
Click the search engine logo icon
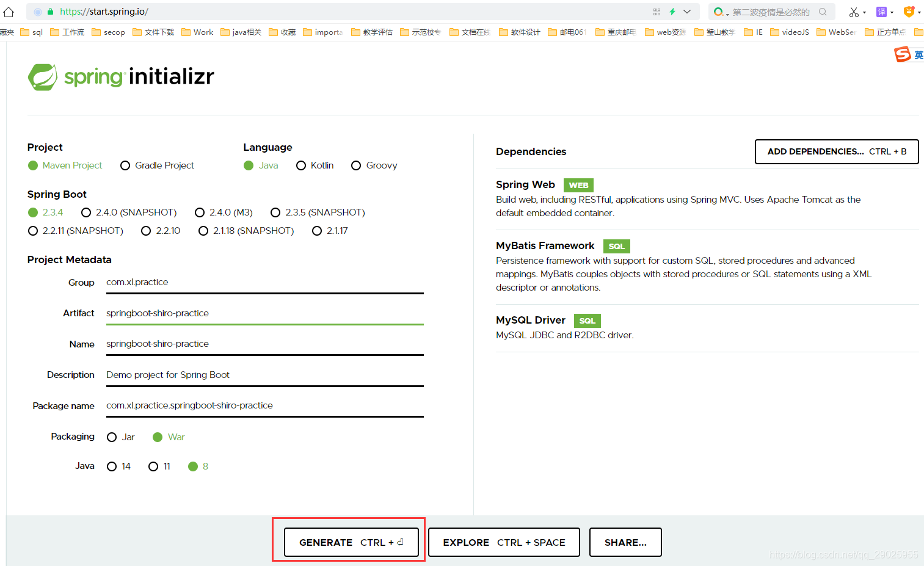(x=718, y=12)
